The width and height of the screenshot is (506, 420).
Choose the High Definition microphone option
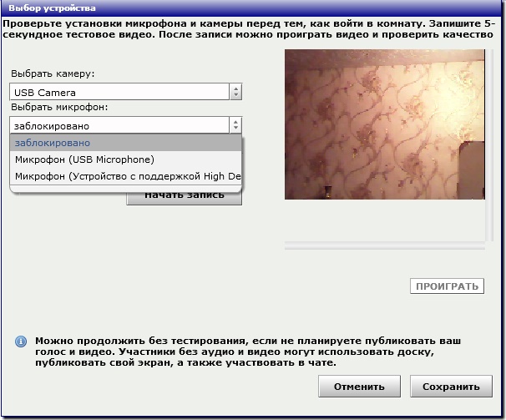[125, 176]
